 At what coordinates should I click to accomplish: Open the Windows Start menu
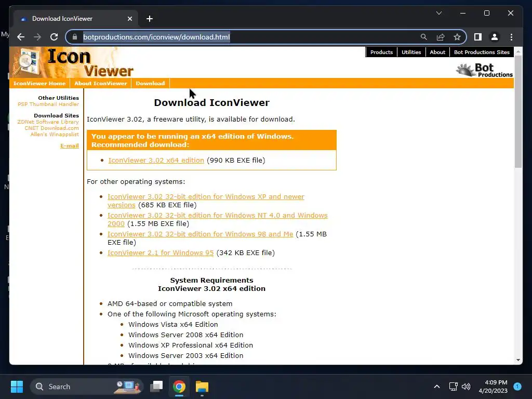click(17, 387)
